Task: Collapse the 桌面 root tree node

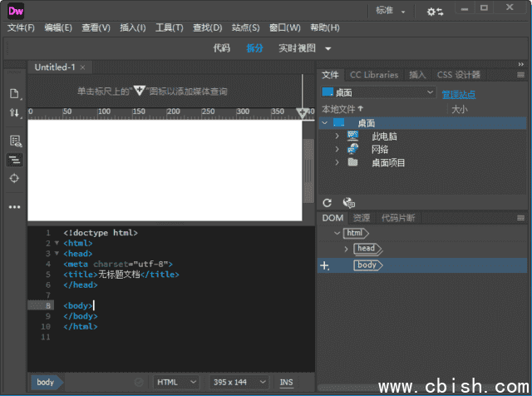Action: coord(325,123)
